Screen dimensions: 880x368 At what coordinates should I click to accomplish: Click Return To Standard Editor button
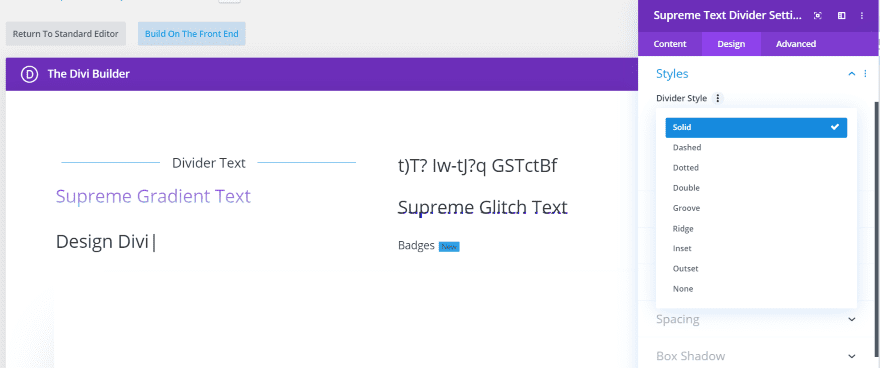66,34
